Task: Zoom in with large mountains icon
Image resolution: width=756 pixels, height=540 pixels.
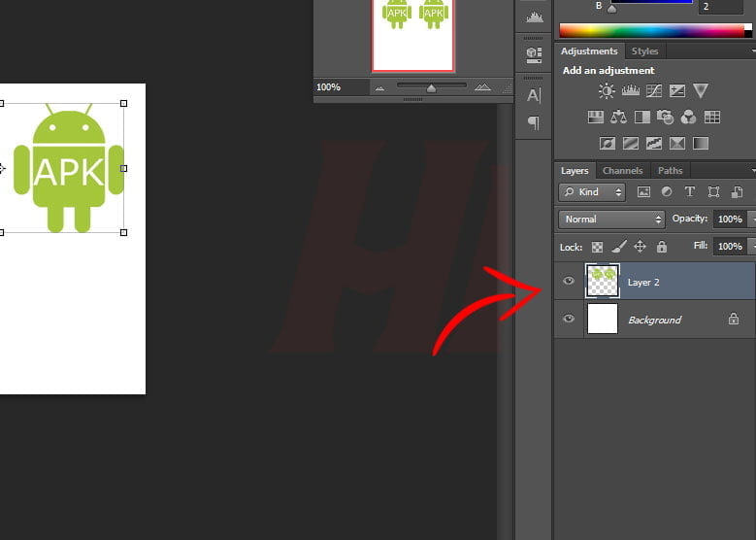Action: [x=482, y=86]
